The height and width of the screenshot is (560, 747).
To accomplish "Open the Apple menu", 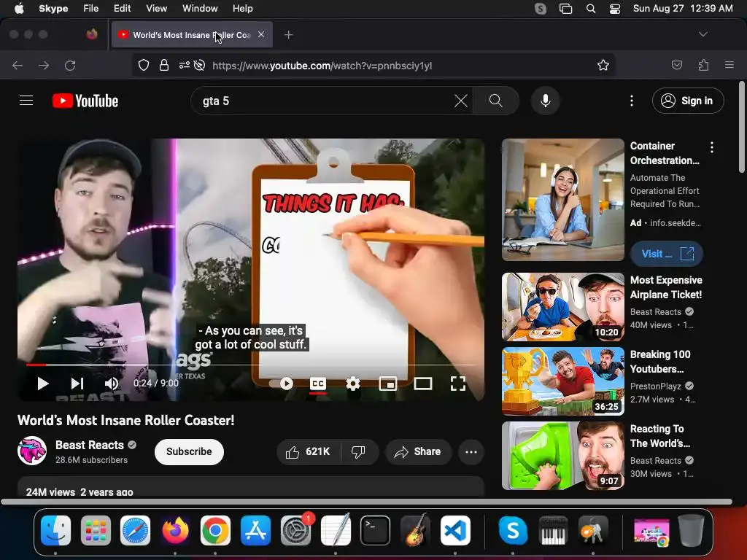I will (x=19, y=9).
